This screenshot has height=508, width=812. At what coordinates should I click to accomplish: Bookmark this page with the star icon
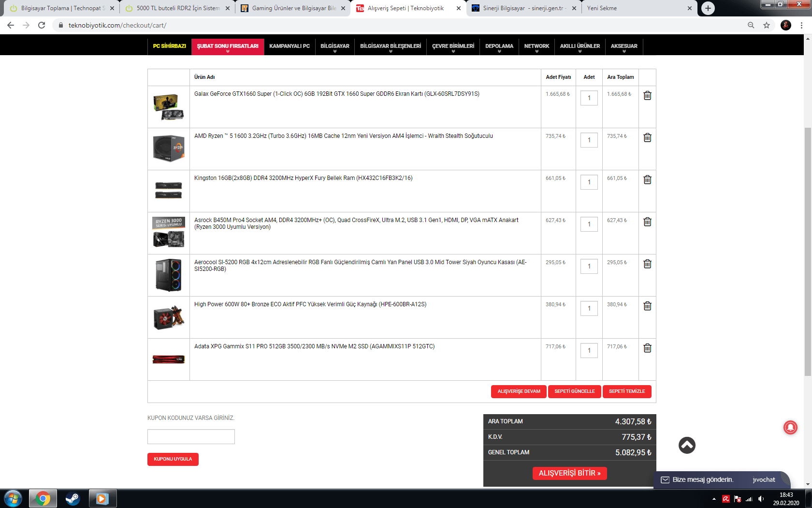767,25
